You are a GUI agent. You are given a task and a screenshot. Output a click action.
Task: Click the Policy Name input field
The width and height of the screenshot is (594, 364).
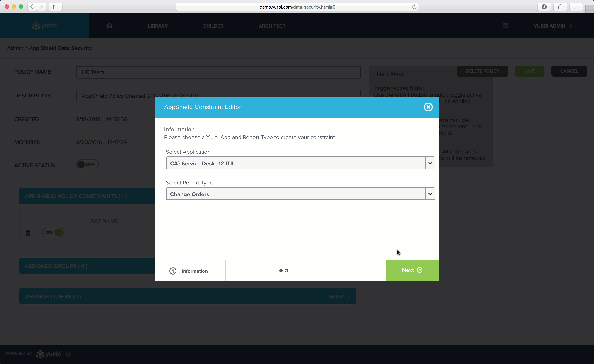pos(218,72)
